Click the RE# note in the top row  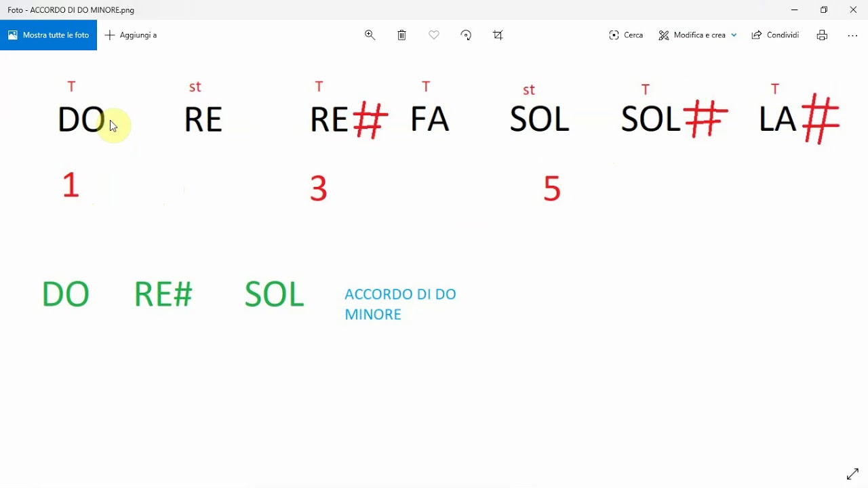[x=349, y=120]
